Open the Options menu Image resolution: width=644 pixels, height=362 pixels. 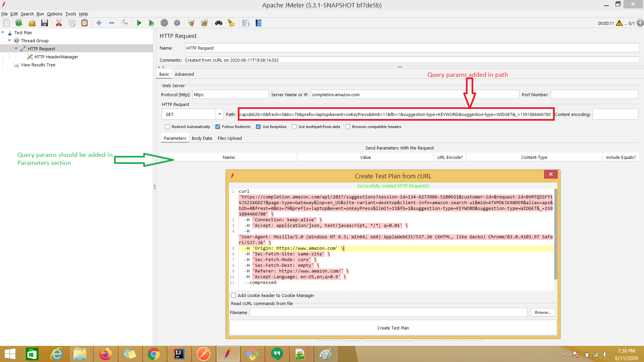pyautogui.click(x=54, y=14)
